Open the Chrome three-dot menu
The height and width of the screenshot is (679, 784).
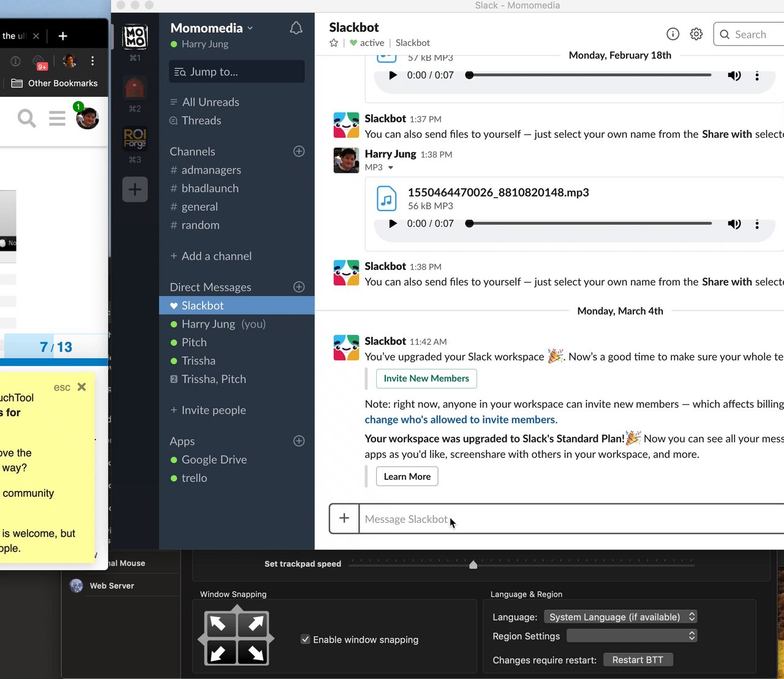click(x=92, y=61)
